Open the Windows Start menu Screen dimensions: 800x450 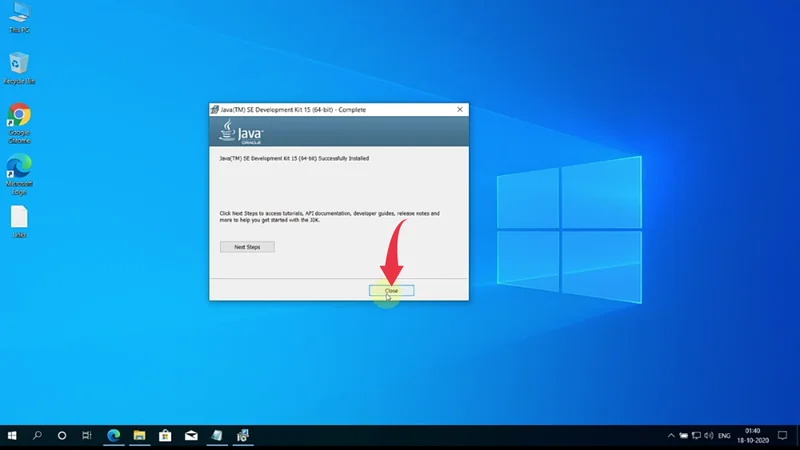[13, 436]
